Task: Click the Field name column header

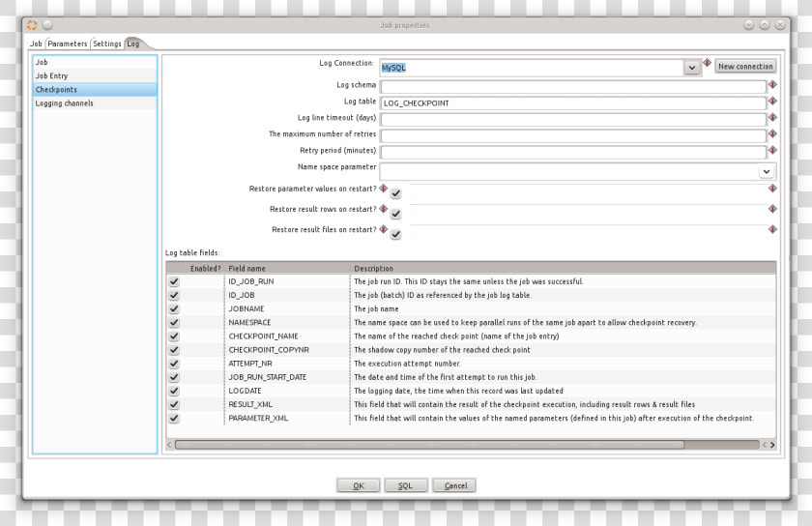Action: pos(287,269)
